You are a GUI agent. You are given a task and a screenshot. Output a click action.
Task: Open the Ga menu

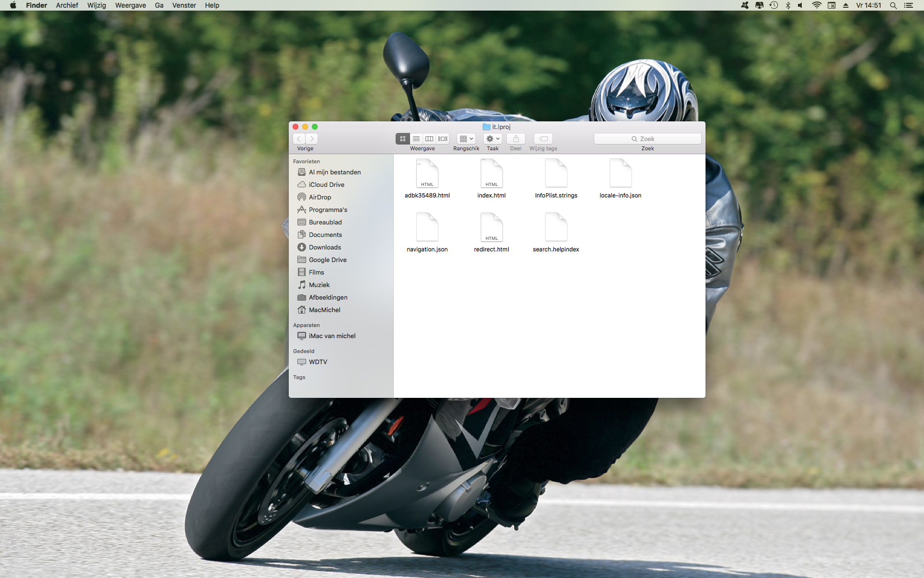[159, 5]
